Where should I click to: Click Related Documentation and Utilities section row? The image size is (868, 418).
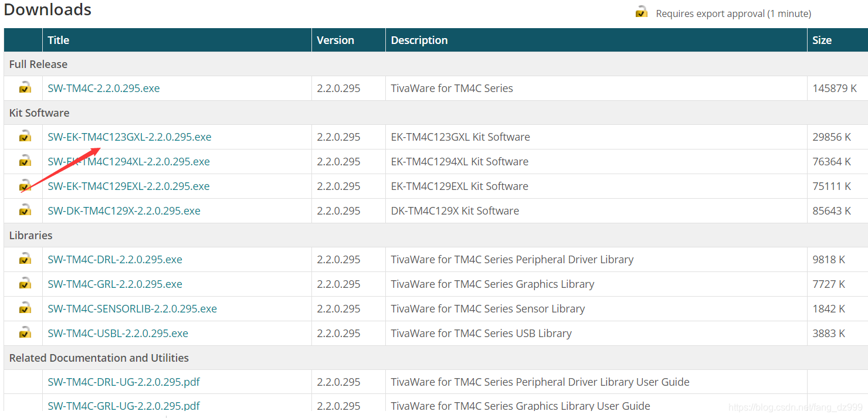pos(436,358)
